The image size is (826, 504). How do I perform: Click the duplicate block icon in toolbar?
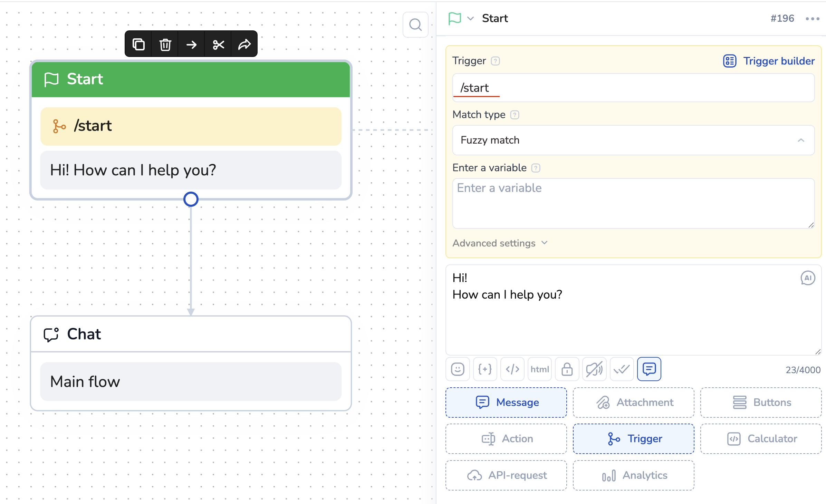click(138, 44)
